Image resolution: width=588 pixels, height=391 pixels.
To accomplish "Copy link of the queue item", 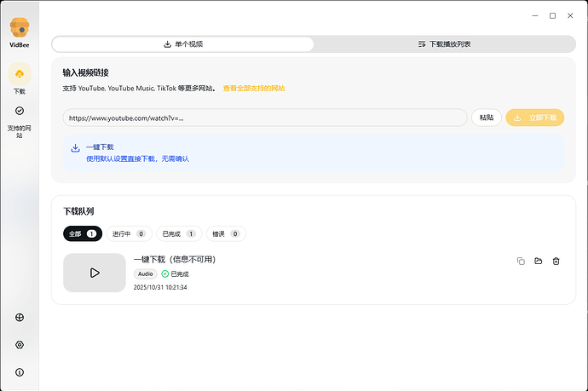I will coord(521,261).
